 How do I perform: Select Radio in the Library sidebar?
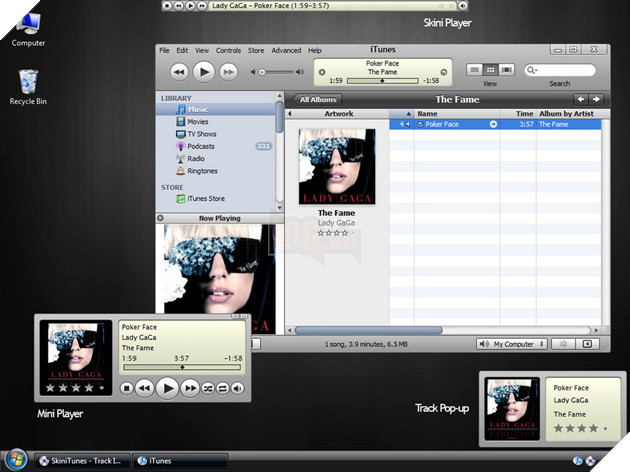[x=196, y=158]
